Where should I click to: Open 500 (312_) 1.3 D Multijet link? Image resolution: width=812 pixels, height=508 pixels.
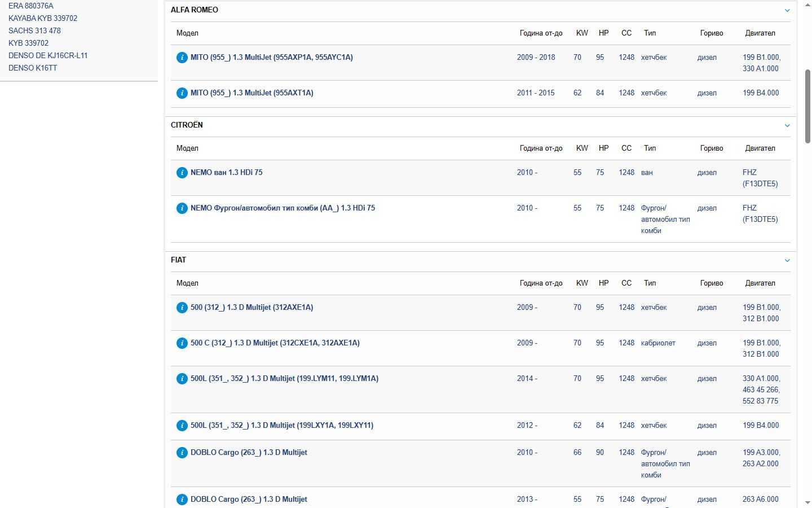(x=252, y=307)
